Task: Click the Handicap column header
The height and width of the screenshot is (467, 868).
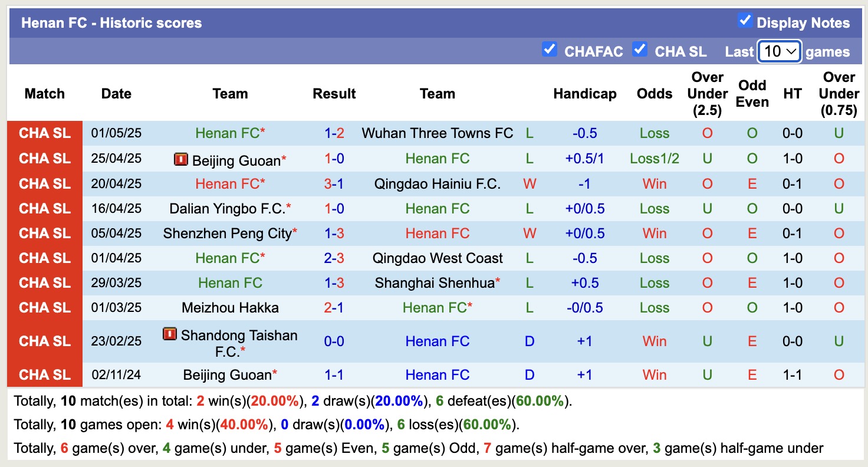Action: [x=585, y=93]
